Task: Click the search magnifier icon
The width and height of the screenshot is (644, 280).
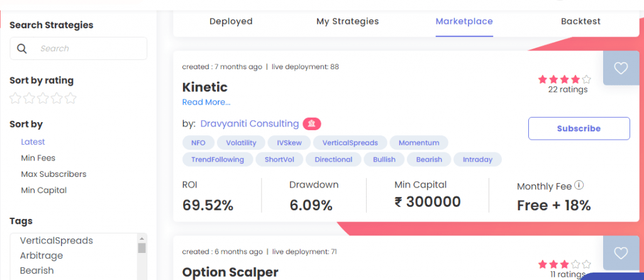Action: point(22,48)
